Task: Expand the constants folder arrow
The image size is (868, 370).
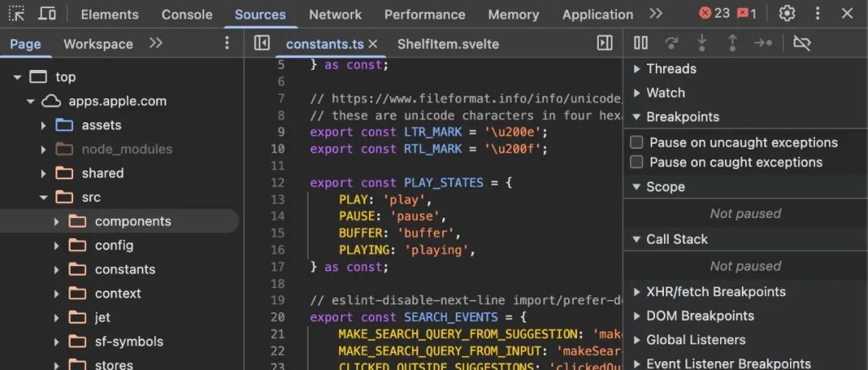Action: 56,269
